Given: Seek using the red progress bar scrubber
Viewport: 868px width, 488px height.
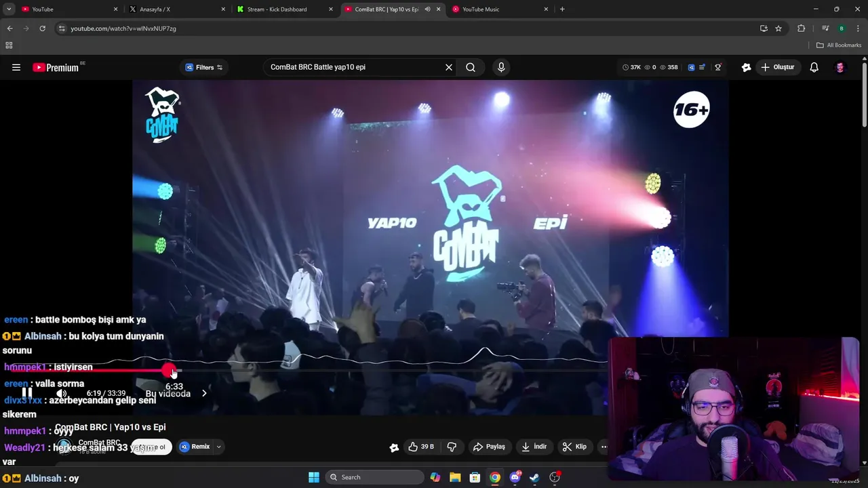Looking at the screenshot, I should [168, 370].
